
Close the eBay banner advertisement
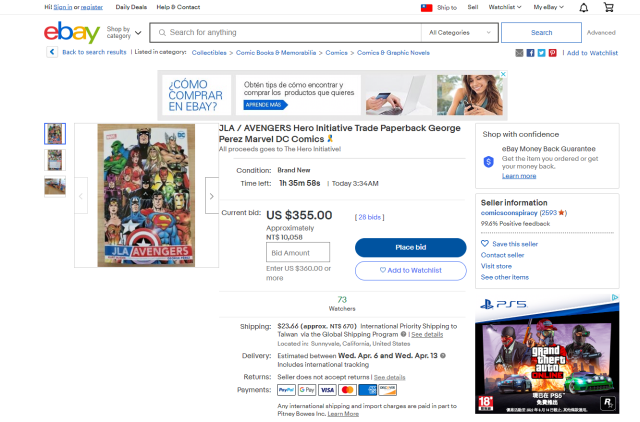pyautogui.click(x=503, y=74)
